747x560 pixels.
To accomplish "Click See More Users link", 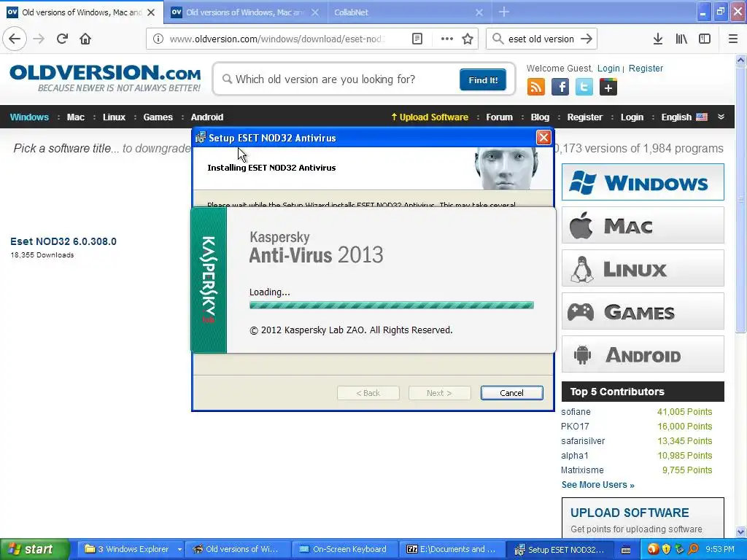I will pyautogui.click(x=598, y=485).
